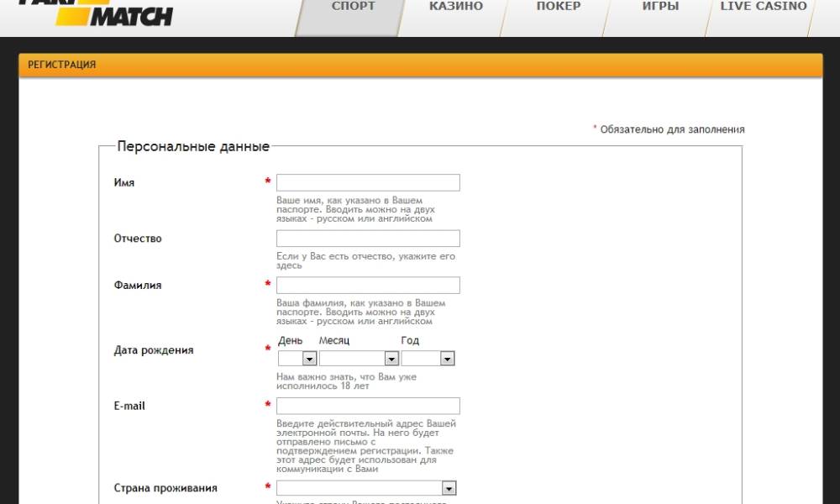Click the E-mail field label
This screenshot has width=840, height=504.
pyautogui.click(x=129, y=406)
